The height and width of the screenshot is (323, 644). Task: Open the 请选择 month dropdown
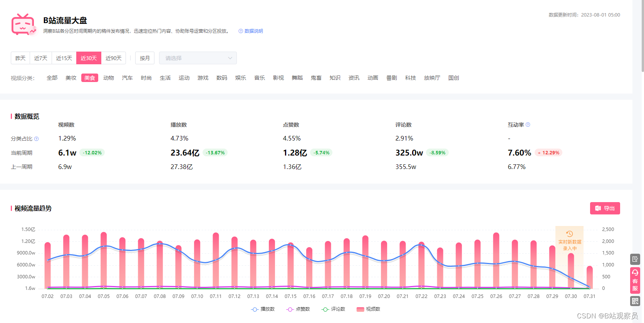click(198, 58)
